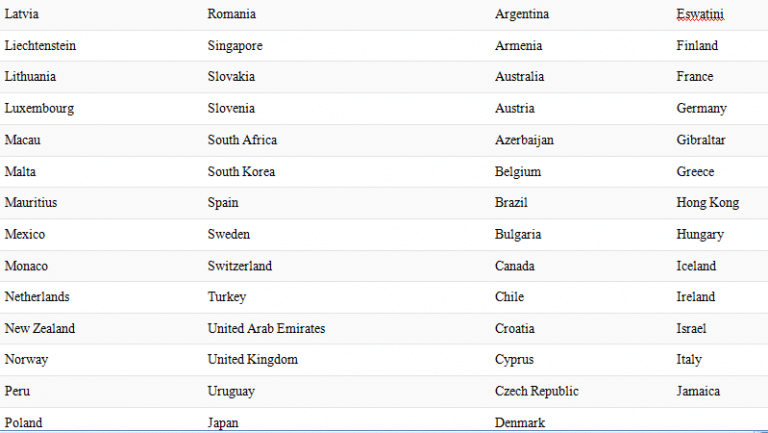Click on South Africa entry
Image resolution: width=768 pixels, height=433 pixels.
[x=242, y=140]
